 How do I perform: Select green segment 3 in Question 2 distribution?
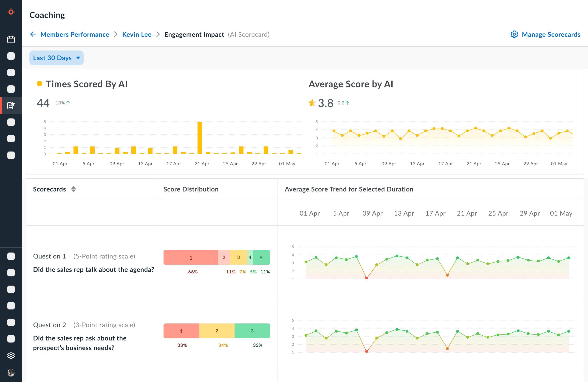[252, 331]
